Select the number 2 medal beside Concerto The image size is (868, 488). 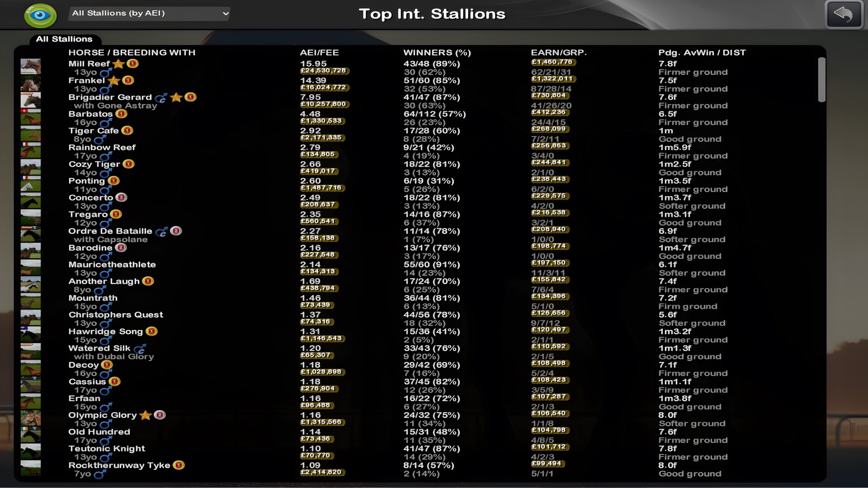[121, 197]
